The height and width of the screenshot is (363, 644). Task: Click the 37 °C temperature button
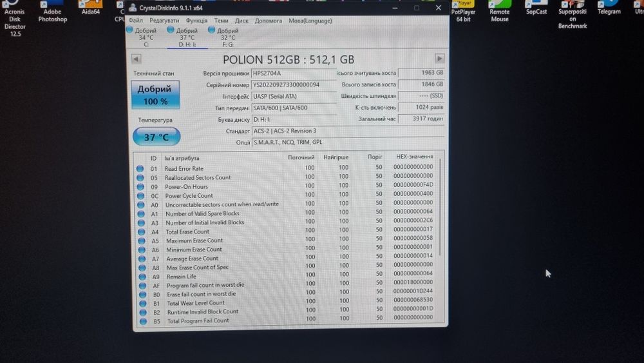coord(156,137)
